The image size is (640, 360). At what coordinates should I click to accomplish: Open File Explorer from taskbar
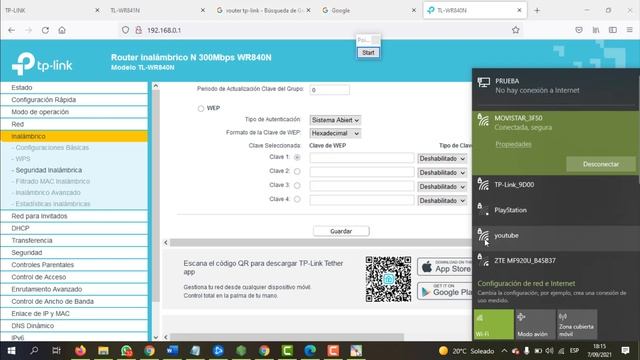(103, 351)
